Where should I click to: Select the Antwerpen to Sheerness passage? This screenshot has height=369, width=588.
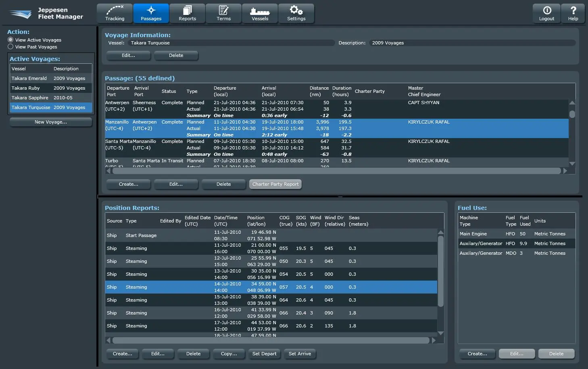337,109
